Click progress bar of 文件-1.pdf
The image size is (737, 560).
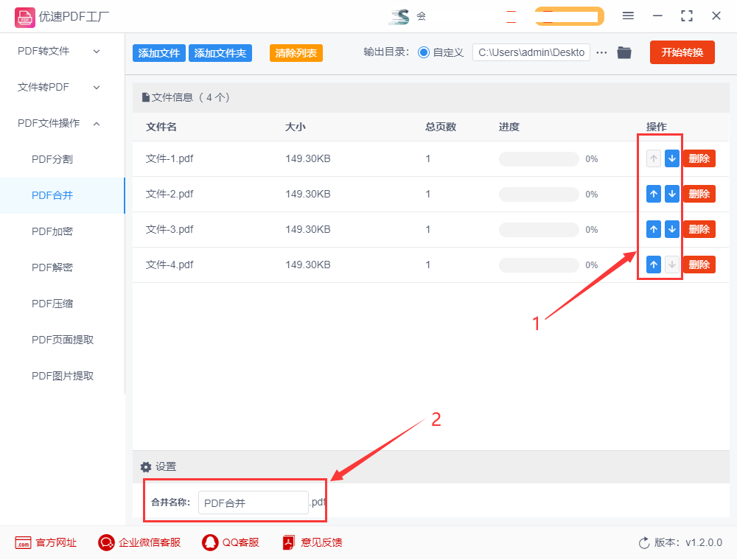(539, 159)
